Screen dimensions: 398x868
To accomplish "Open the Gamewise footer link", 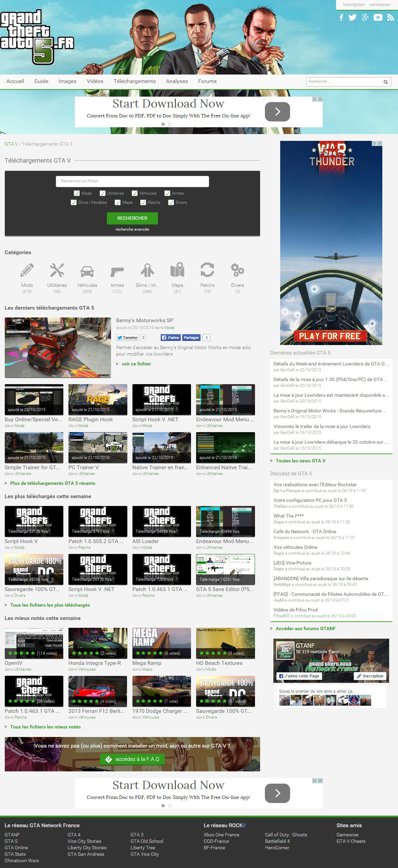I will 347,835.
